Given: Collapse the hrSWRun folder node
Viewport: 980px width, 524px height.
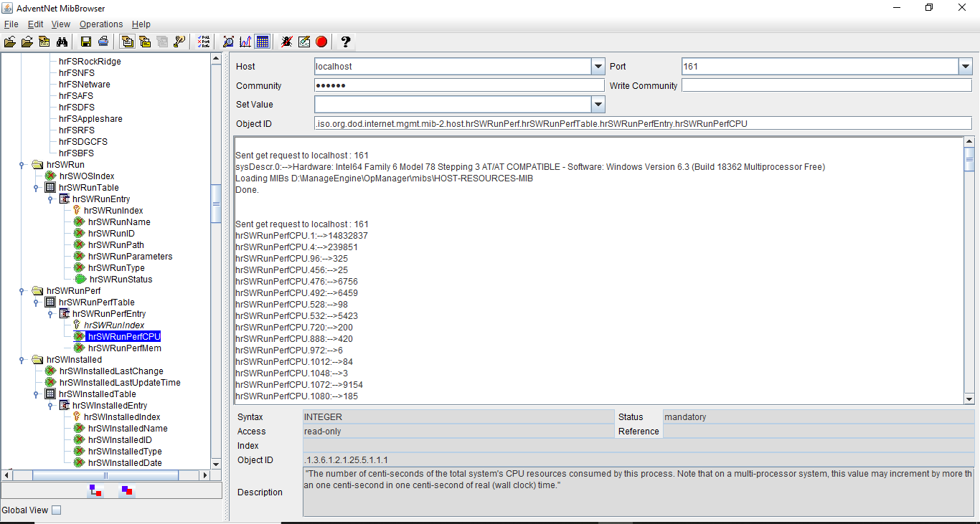Looking at the screenshot, I should click(x=24, y=165).
